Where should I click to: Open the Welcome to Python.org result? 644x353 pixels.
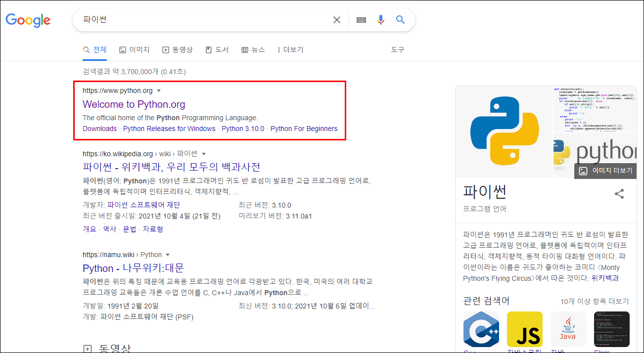134,104
